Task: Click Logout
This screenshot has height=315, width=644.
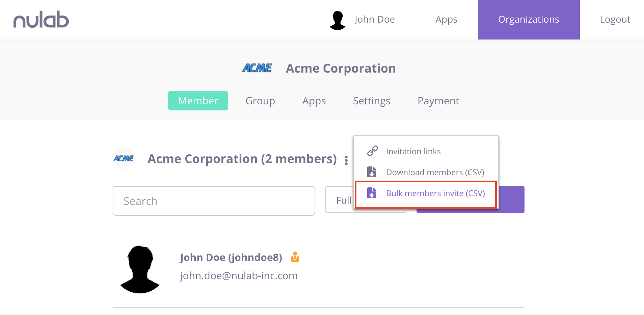Action: (x=615, y=19)
